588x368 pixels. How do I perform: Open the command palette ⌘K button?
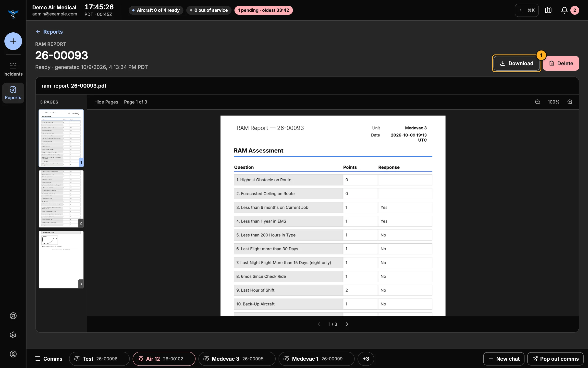[x=527, y=10]
